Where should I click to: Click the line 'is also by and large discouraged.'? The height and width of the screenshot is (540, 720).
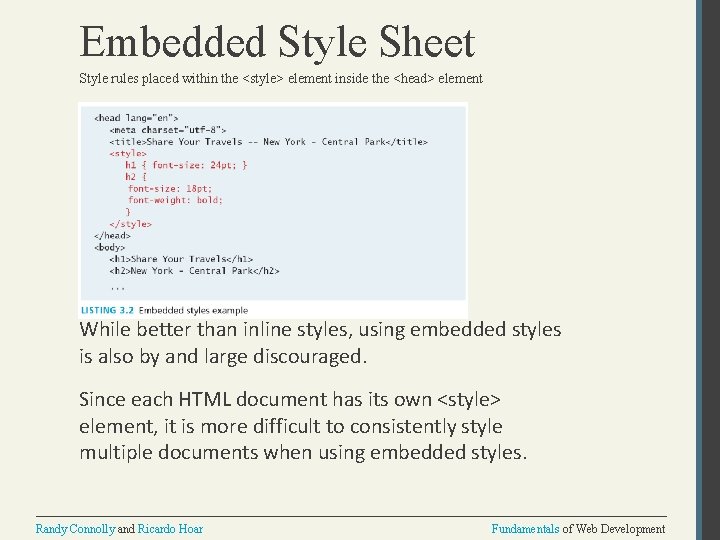click(223, 356)
